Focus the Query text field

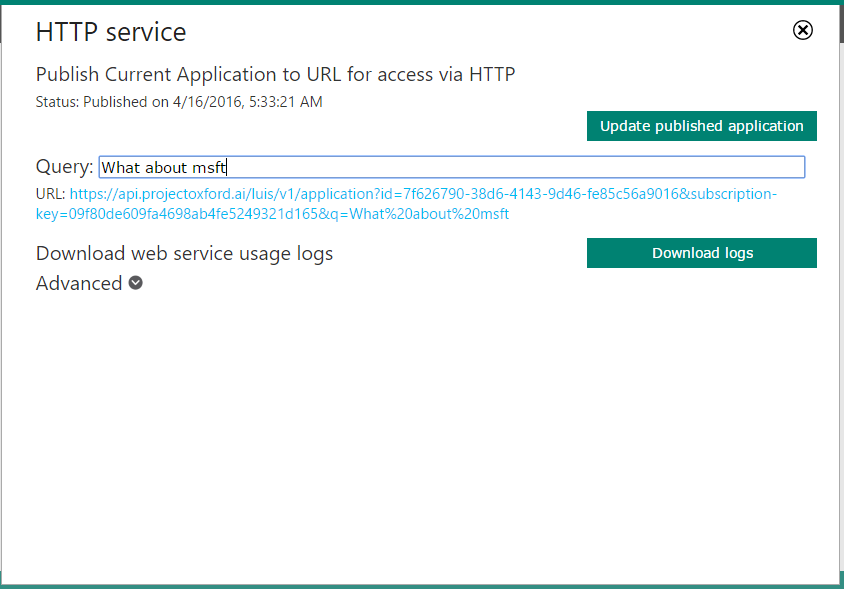pos(452,167)
